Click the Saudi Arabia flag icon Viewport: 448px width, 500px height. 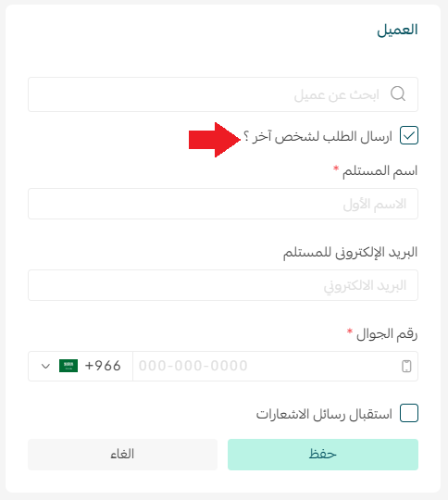pos(68,366)
